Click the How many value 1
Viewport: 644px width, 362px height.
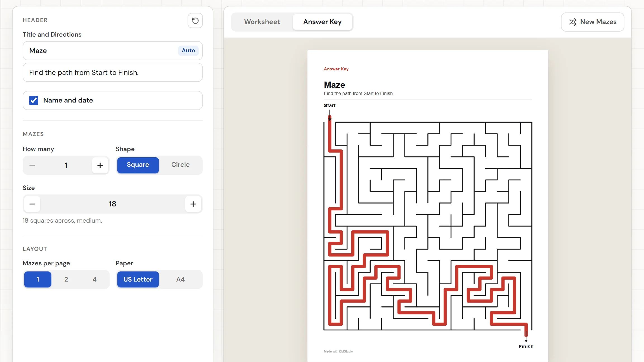66,165
